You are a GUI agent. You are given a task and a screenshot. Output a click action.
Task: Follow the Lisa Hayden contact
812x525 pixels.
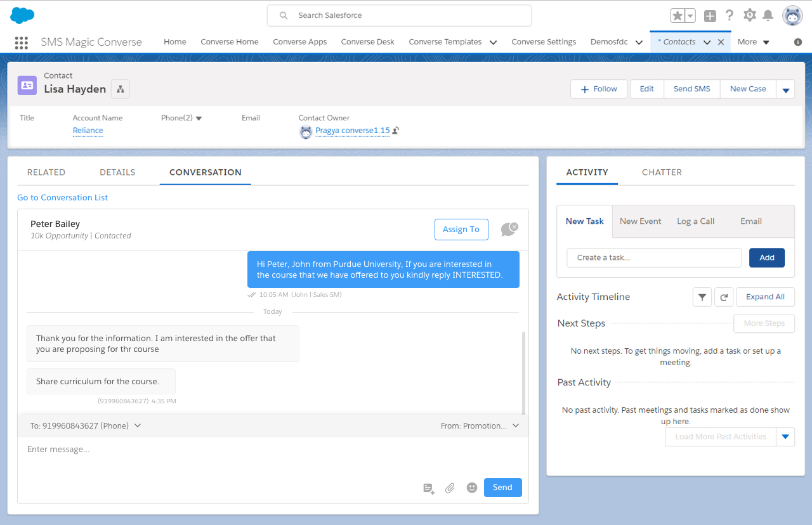(599, 89)
